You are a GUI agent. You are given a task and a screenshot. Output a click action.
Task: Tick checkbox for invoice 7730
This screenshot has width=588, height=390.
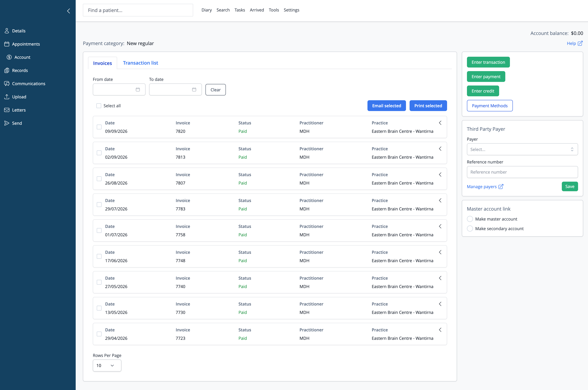[x=99, y=308]
